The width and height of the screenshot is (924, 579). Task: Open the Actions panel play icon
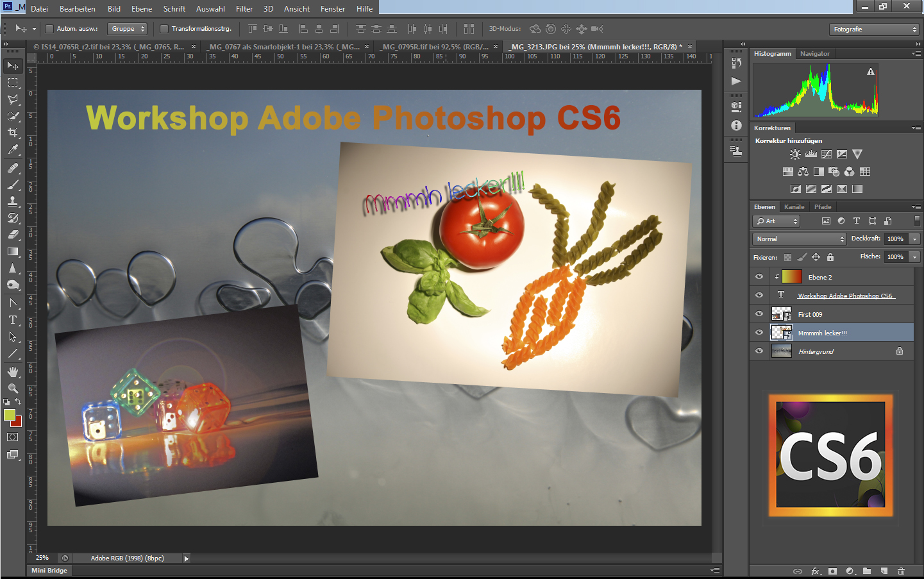coord(736,81)
